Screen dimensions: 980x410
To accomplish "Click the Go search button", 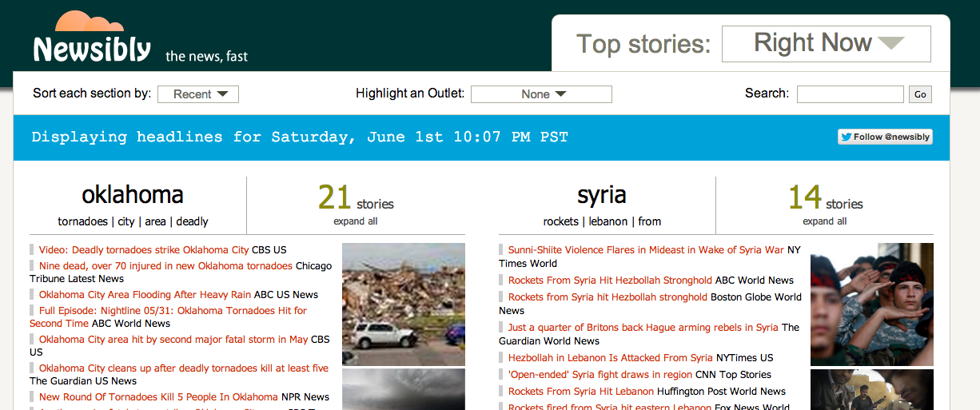I will click(920, 94).
